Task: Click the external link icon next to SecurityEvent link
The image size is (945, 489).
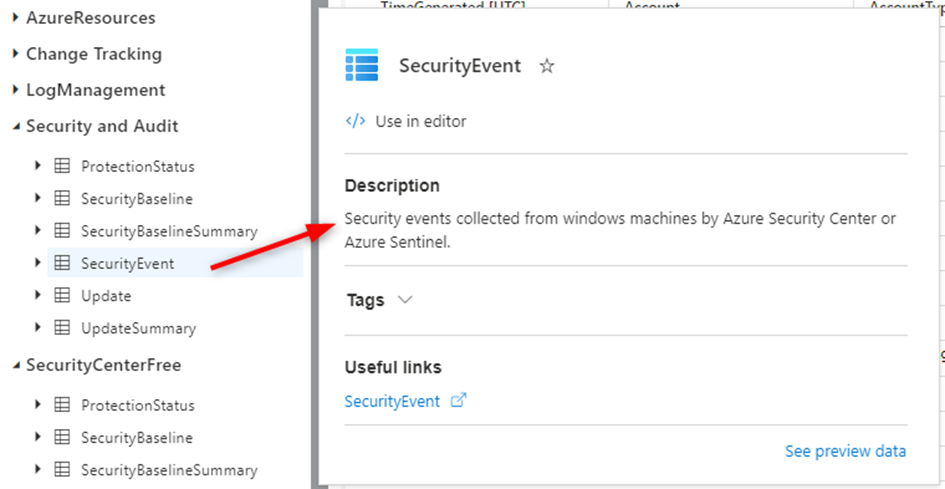Action: coord(459,400)
